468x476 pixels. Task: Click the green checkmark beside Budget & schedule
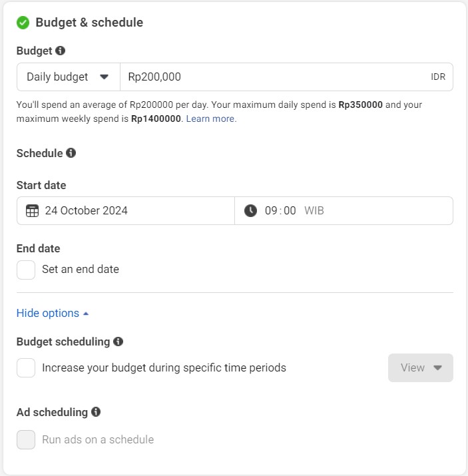pos(23,23)
